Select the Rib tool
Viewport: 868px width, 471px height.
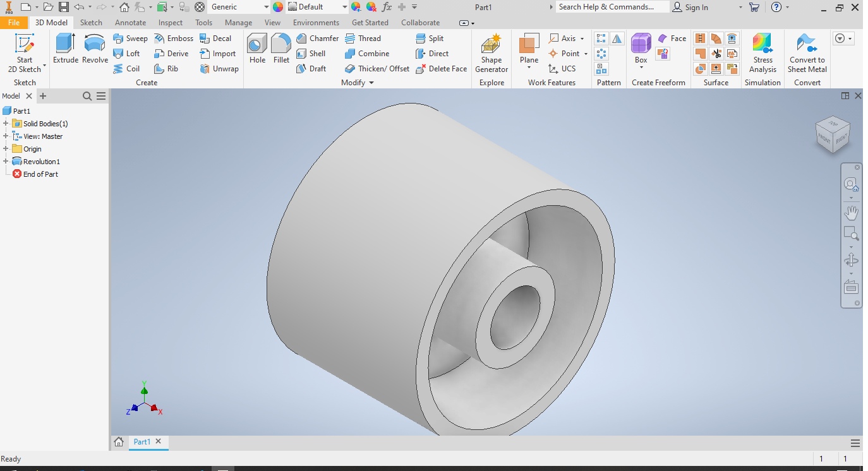(166, 69)
